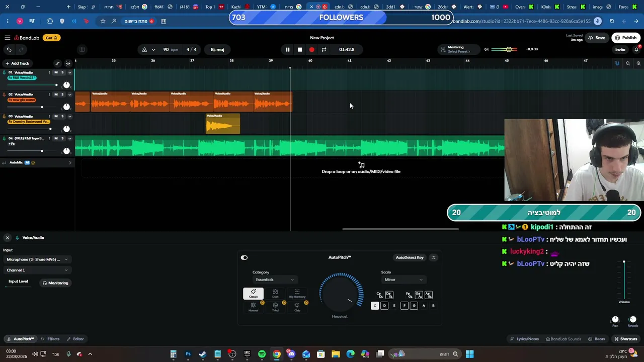Open the Microphone input device dropdown
This screenshot has height=362, width=644.
pyautogui.click(x=37, y=259)
